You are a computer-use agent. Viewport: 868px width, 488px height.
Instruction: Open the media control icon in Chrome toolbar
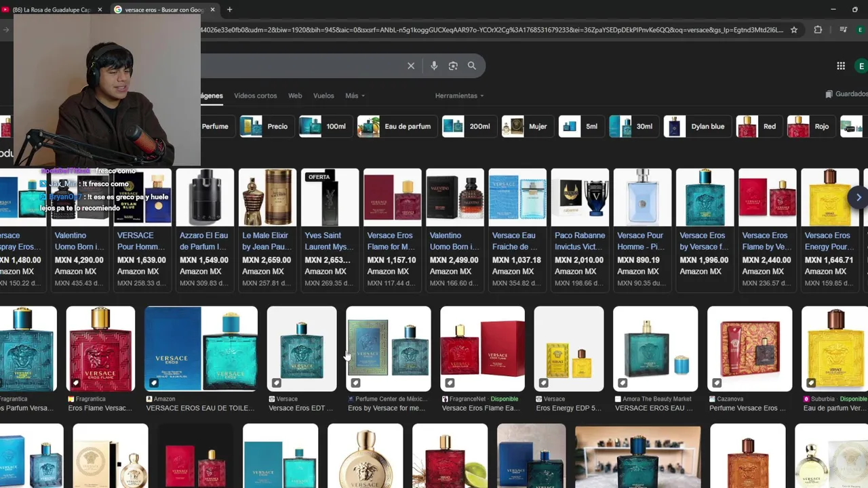coord(843,30)
